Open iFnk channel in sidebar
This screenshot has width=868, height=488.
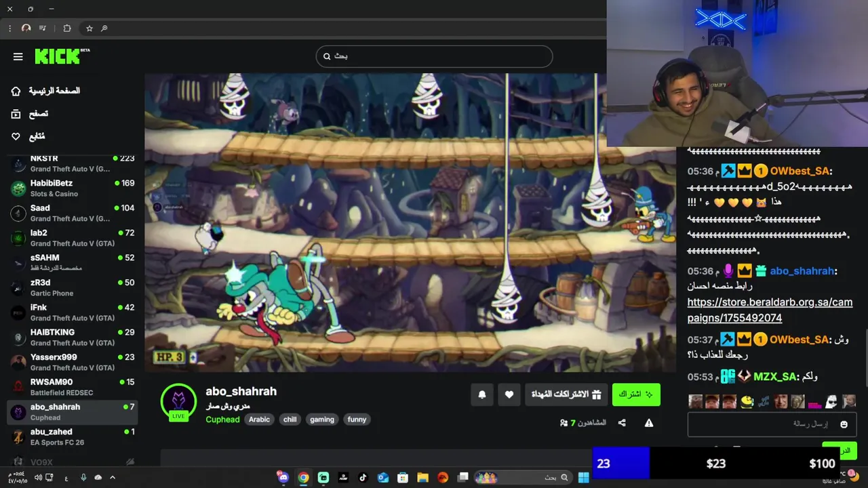point(72,312)
